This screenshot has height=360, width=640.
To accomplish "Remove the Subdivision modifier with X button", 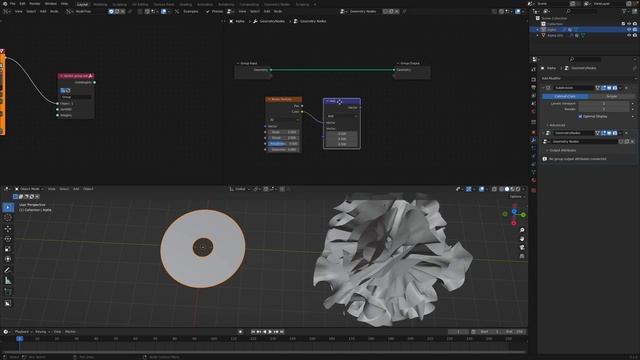I will coord(627,88).
